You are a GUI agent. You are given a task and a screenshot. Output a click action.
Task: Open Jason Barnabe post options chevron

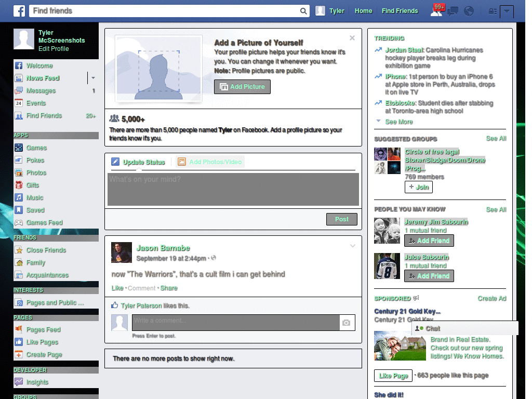pos(353,246)
